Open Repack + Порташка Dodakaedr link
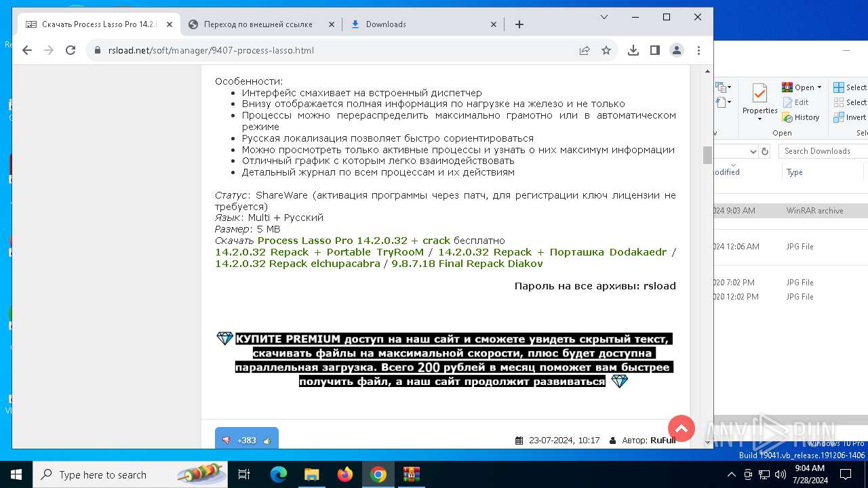This screenshot has width=868, height=488. 553,252
